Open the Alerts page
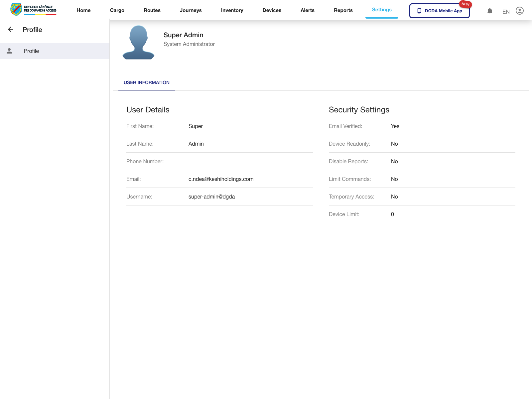 (307, 10)
